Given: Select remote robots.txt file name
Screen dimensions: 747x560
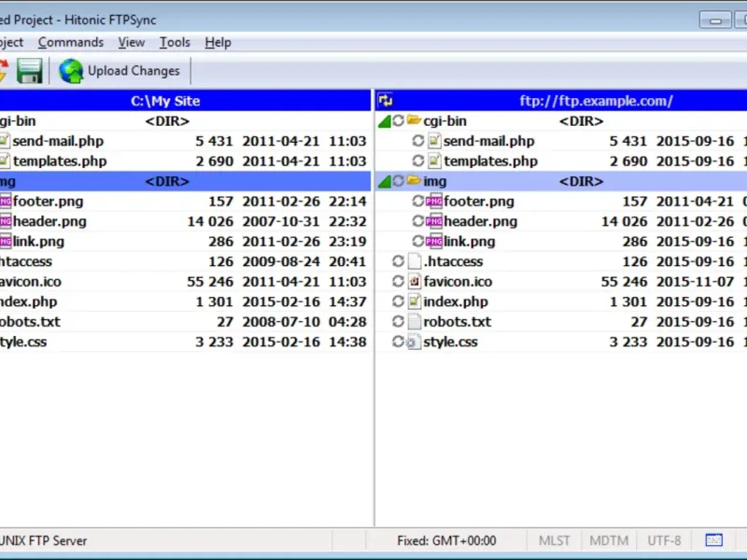Looking at the screenshot, I should (458, 322).
